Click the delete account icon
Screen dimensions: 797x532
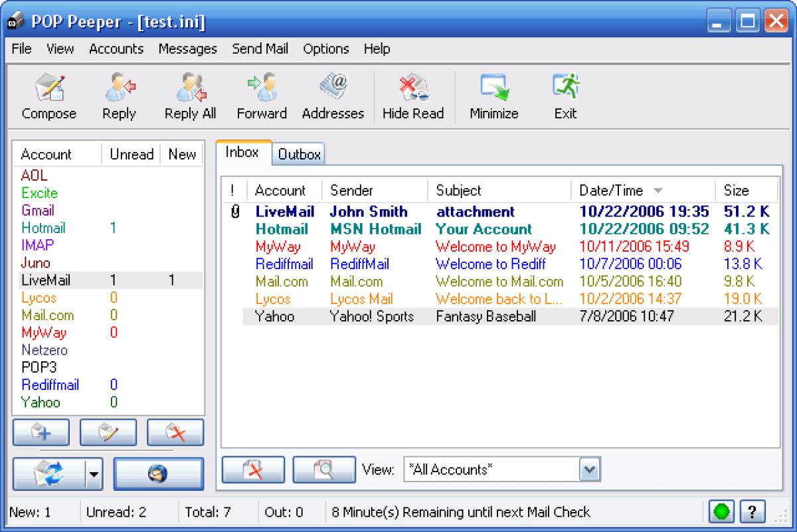point(175,432)
